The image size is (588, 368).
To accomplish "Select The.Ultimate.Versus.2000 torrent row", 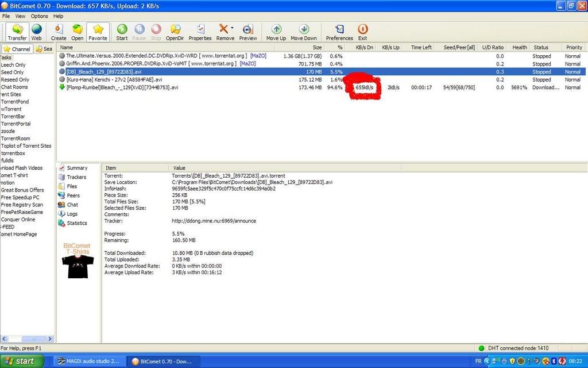I will 322,56.
